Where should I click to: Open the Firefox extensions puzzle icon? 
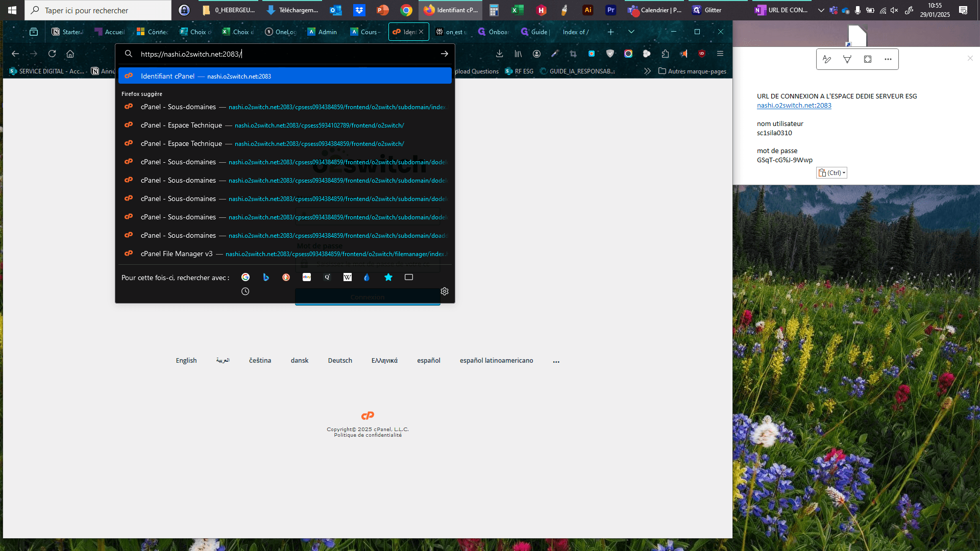point(665,54)
